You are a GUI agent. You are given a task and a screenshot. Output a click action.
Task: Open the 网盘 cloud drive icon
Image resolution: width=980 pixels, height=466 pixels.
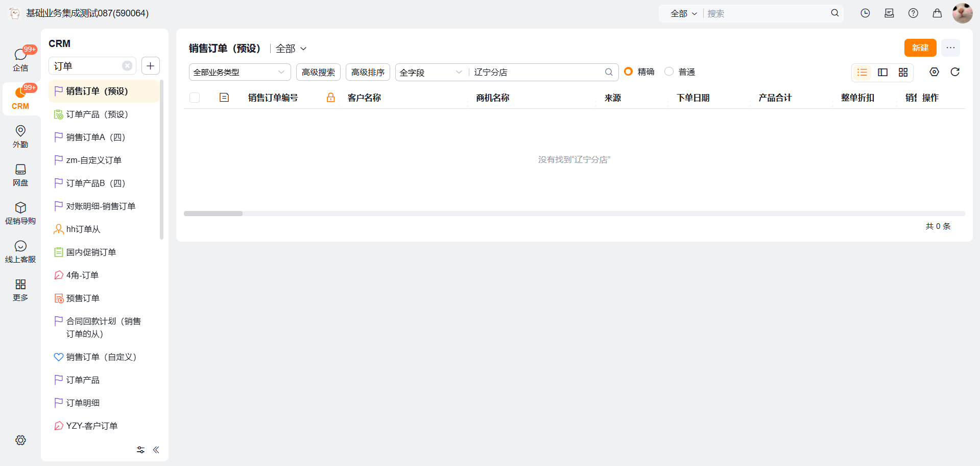coord(20,175)
